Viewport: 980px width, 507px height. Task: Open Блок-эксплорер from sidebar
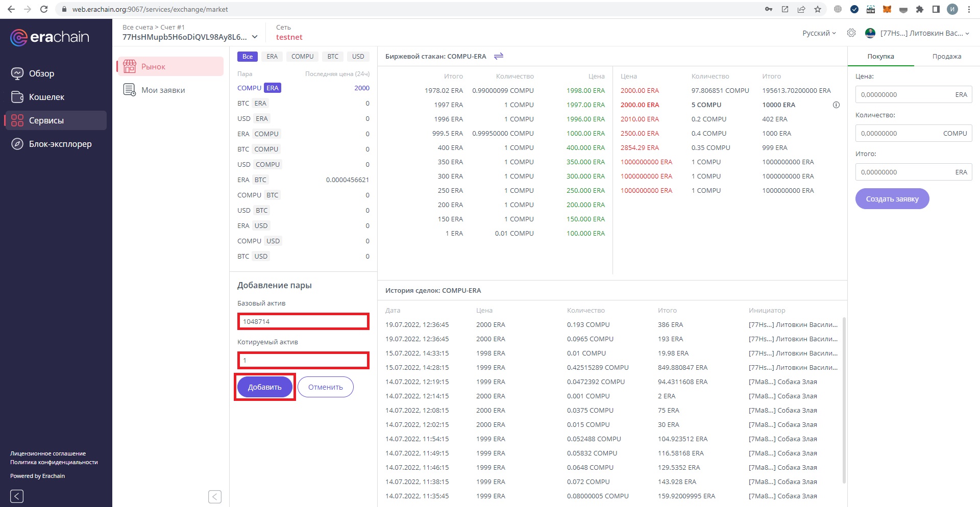[60, 144]
